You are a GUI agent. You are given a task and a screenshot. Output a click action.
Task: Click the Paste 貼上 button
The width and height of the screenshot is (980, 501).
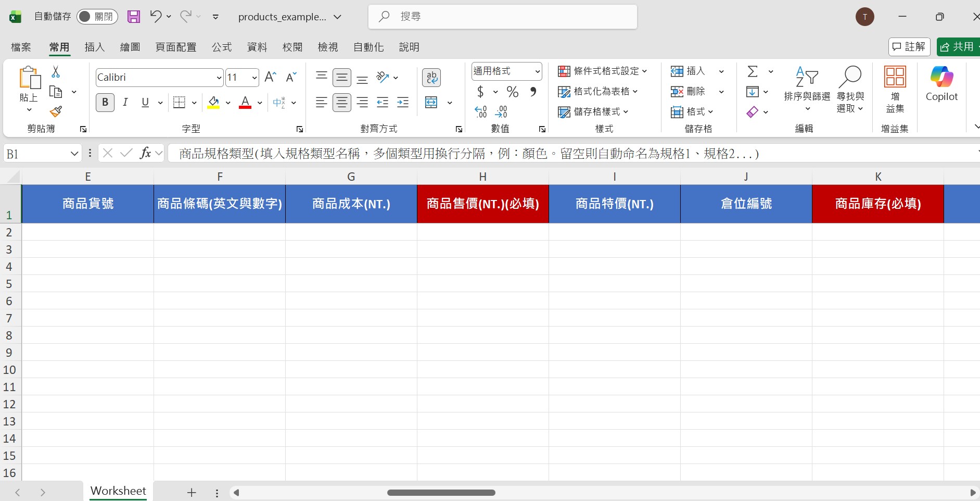pyautogui.click(x=29, y=89)
